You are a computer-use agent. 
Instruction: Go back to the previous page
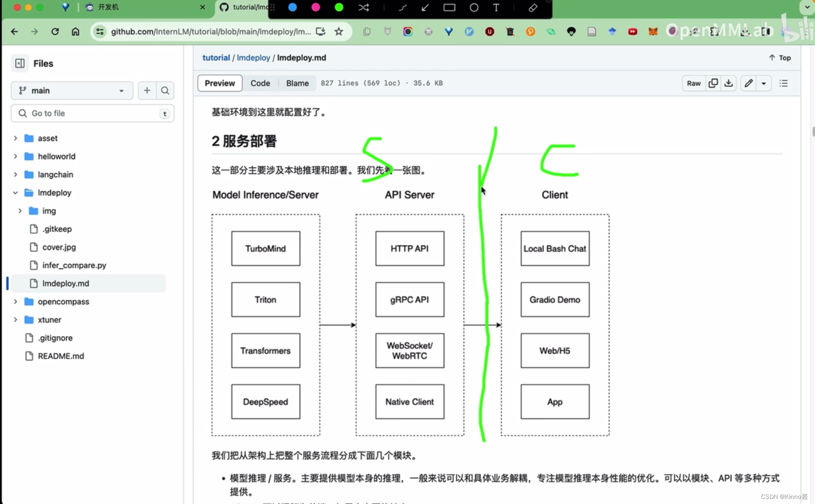coord(14,32)
